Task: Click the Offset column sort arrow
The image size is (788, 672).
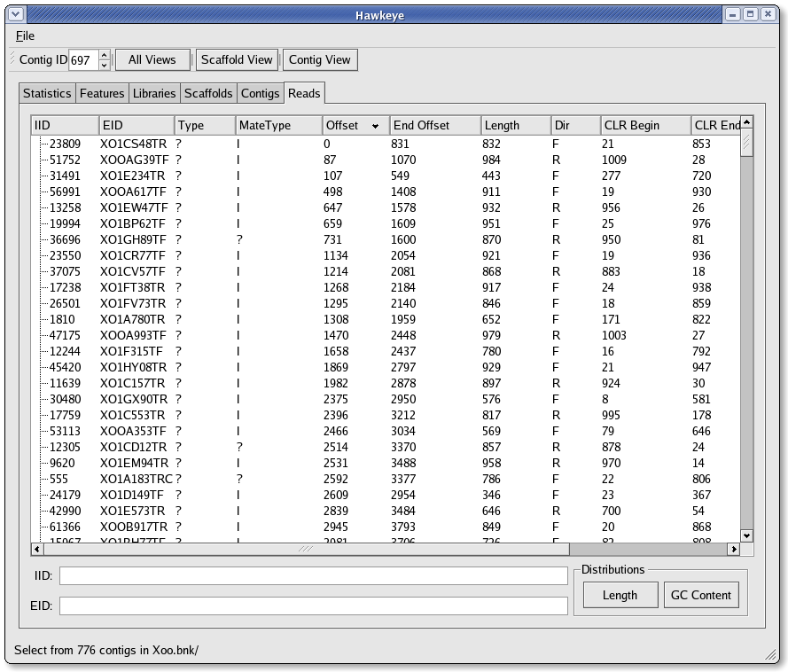Action: click(x=376, y=126)
